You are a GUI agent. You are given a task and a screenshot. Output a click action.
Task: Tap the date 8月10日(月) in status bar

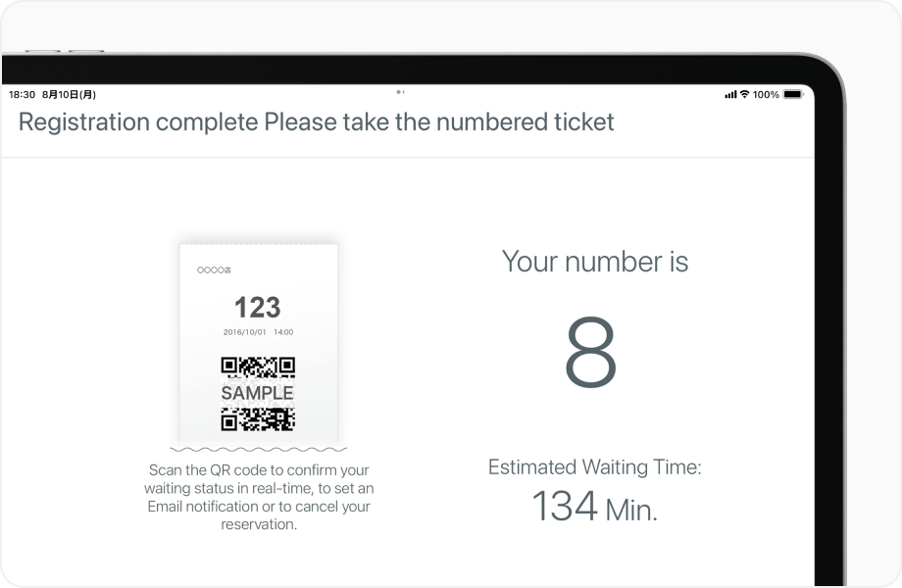click(x=69, y=94)
